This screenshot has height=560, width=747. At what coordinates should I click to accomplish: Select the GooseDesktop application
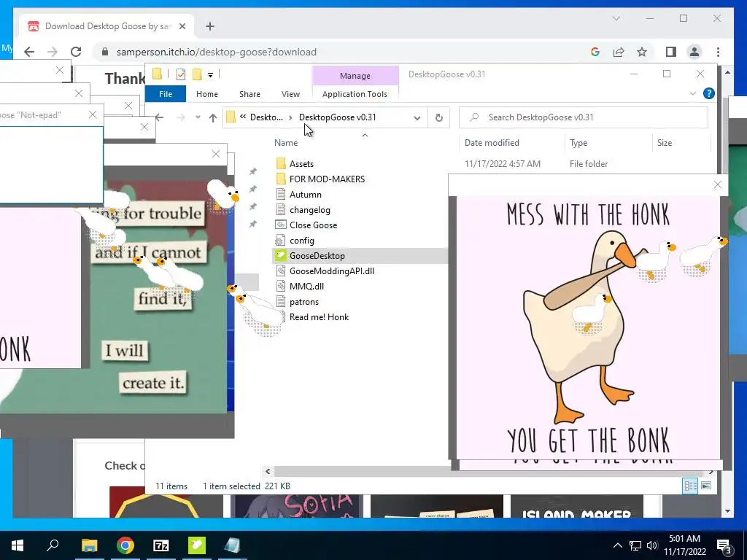click(317, 256)
